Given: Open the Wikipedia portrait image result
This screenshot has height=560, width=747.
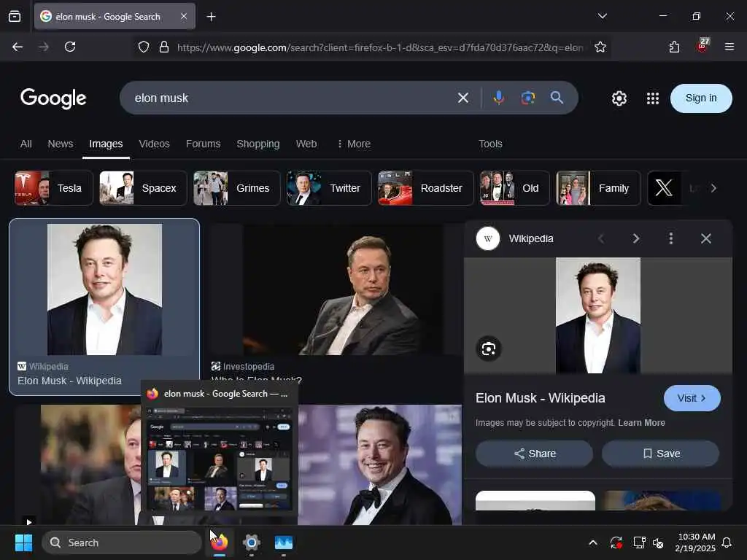Looking at the screenshot, I should click(104, 289).
